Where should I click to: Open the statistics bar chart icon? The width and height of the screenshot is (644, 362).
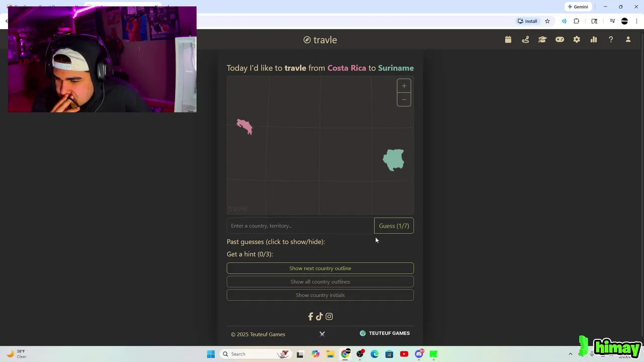point(594,40)
